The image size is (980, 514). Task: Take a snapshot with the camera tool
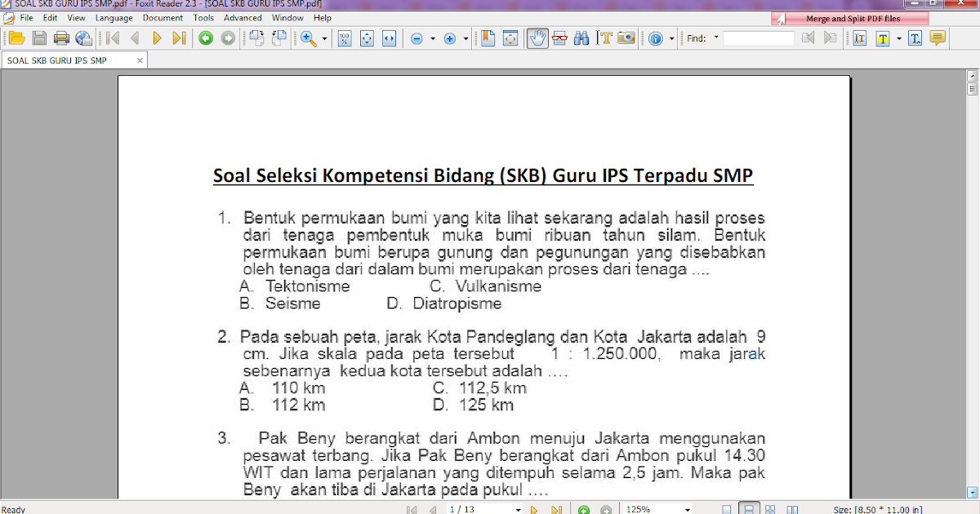(x=627, y=38)
